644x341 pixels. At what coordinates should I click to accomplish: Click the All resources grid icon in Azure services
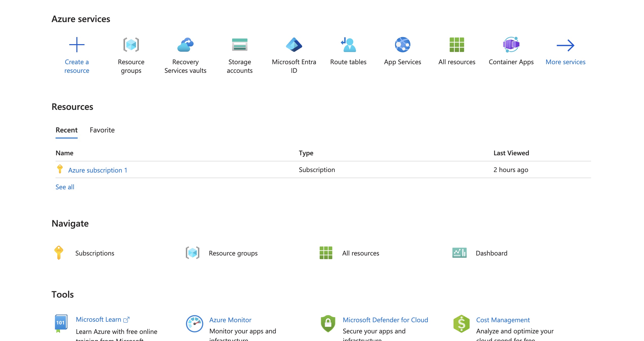(457, 45)
